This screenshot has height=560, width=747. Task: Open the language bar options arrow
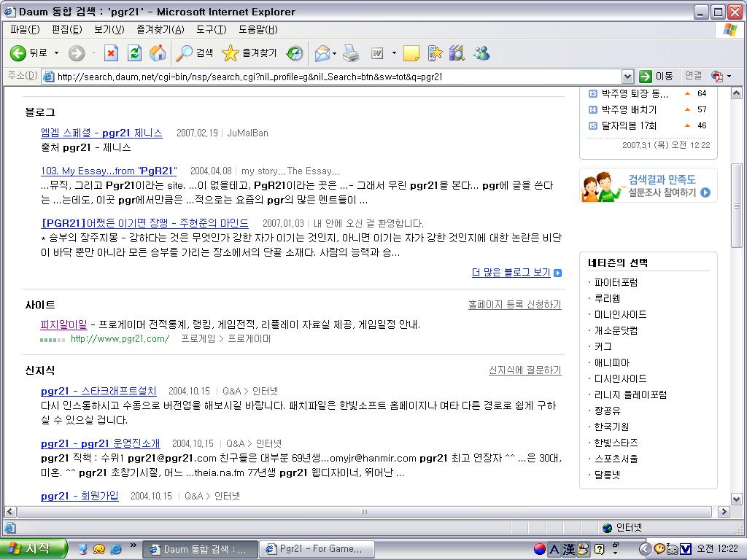(x=615, y=553)
